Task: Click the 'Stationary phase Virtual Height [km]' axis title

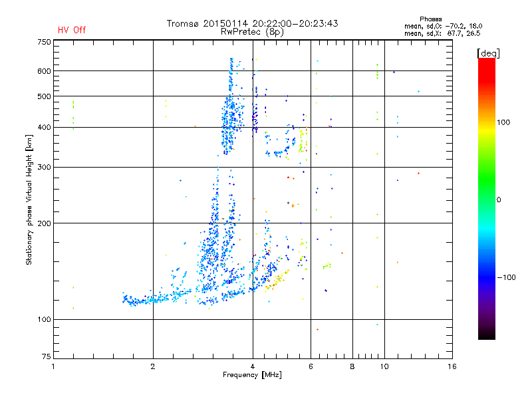Action: click(29, 199)
